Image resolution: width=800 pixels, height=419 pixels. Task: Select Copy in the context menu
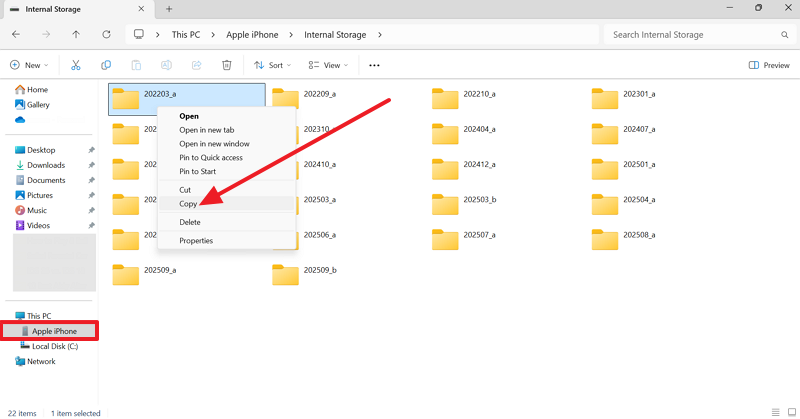click(x=188, y=204)
